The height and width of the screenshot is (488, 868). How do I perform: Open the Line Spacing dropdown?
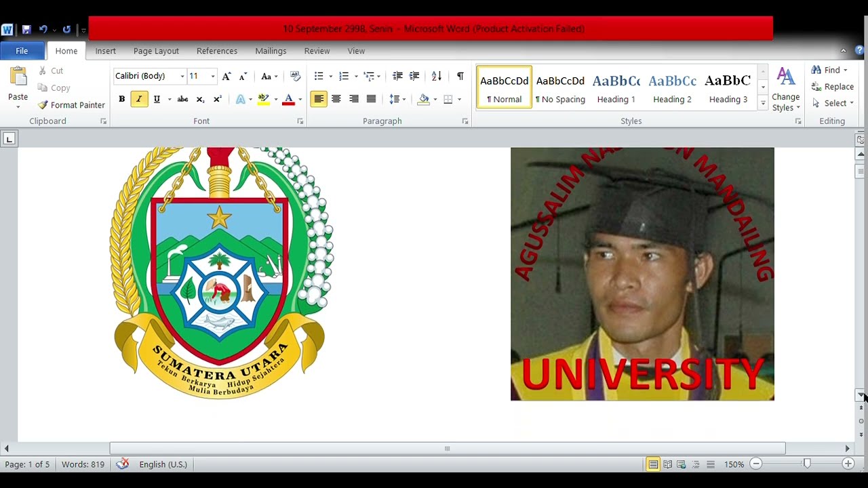397,99
